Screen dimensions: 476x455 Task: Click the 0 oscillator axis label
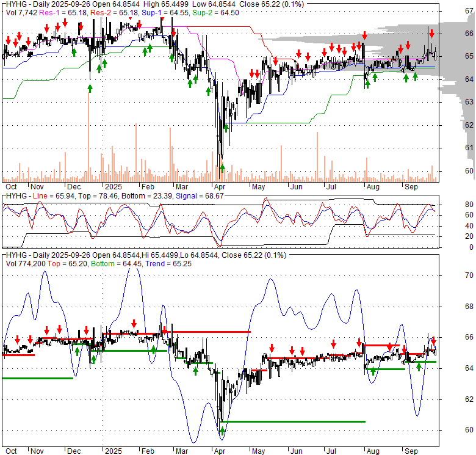[471, 247]
